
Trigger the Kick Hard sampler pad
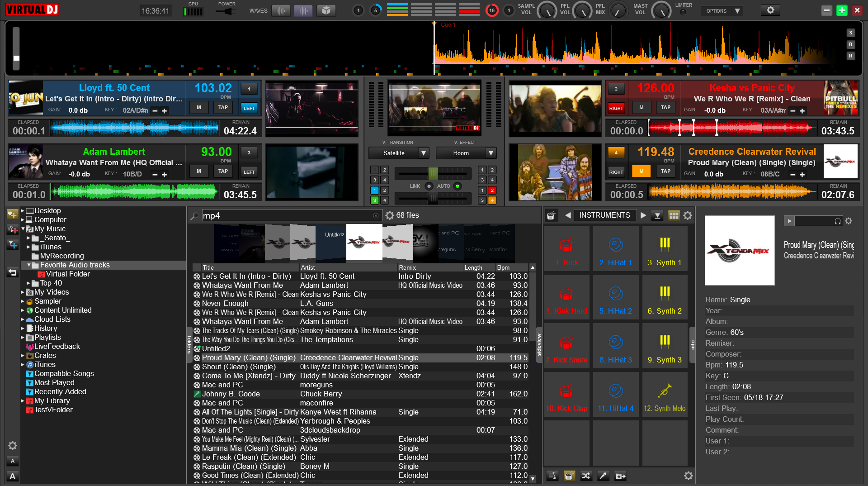click(x=566, y=297)
